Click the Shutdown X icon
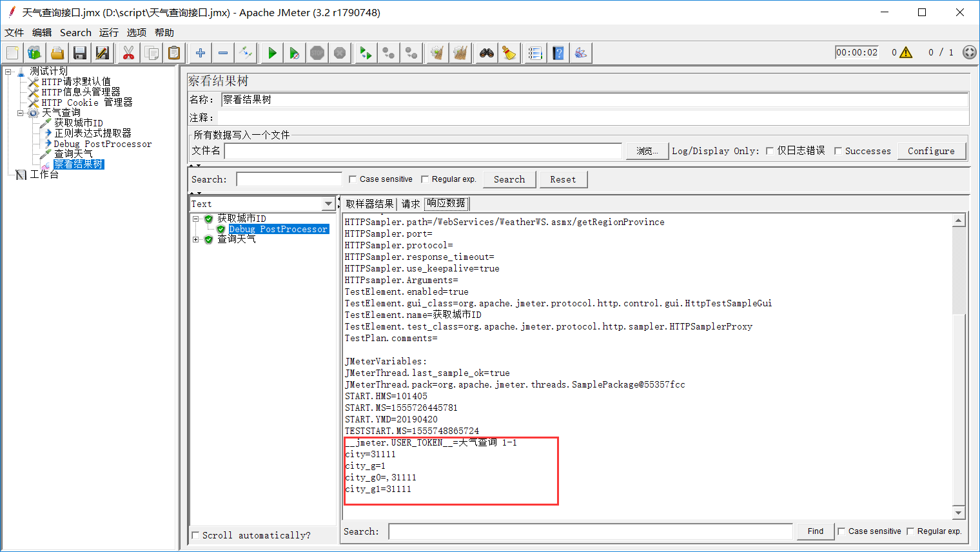Viewport: 980px width, 552px height. (x=340, y=53)
